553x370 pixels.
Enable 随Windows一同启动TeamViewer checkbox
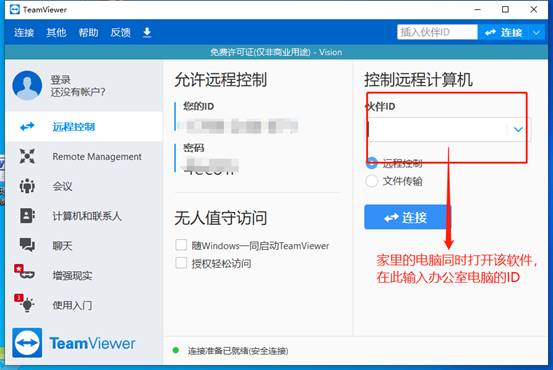click(x=181, y=245)
